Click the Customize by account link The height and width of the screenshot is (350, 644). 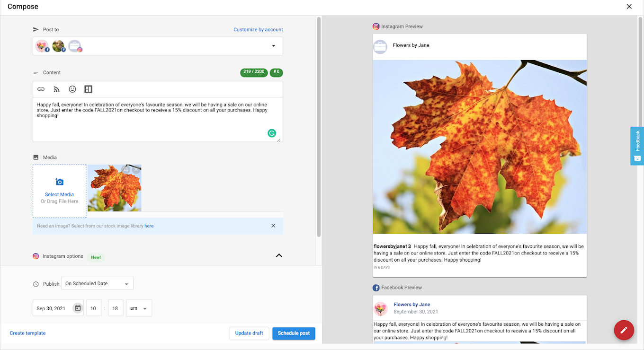pos(258,29)
